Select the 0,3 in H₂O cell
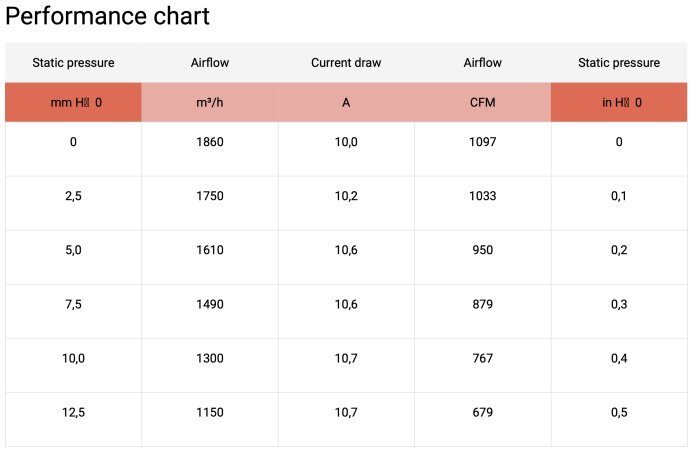This screenshot has width=700, height=472. (x=619, y=304)
